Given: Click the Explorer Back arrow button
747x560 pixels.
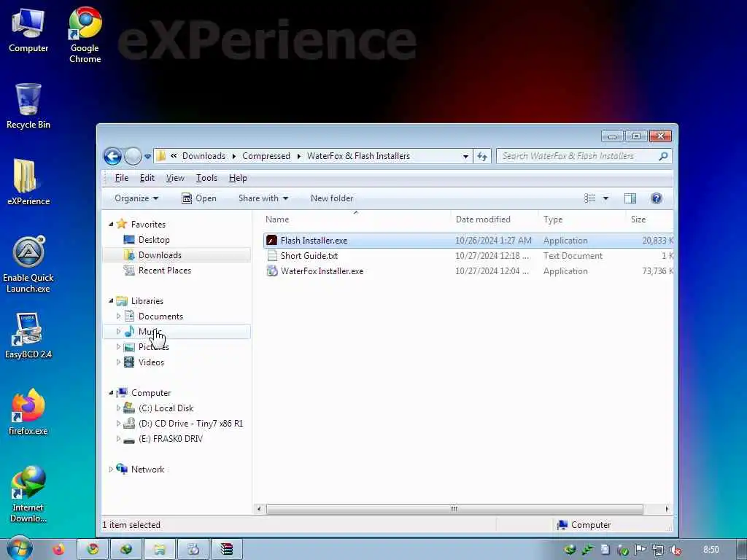Looking at the screenshot, I should pos(113,156).
